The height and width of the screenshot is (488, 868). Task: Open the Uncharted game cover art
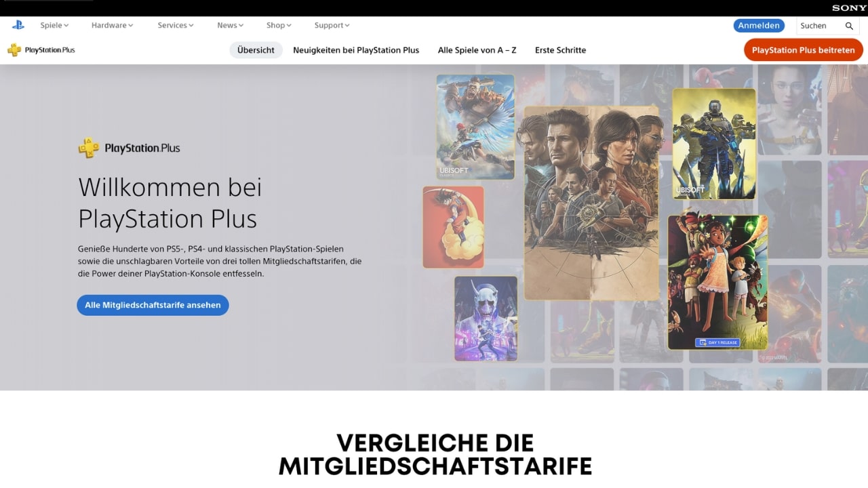[x=591, y=203]
